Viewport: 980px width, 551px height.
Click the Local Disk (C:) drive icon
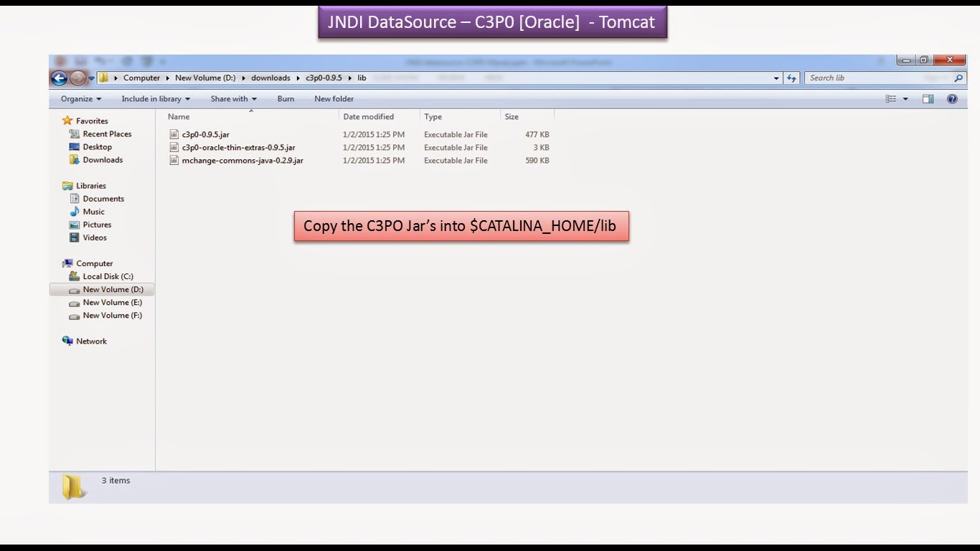click(74, 276)
